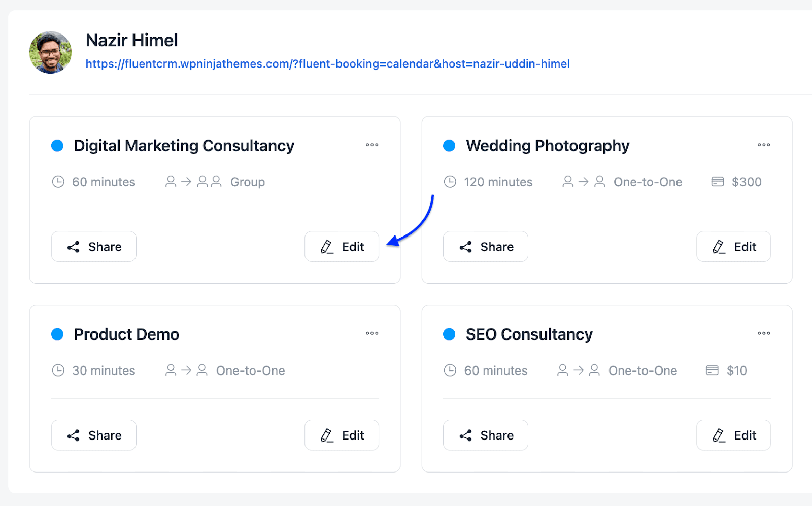812x506 pixels.
Task: Expand Product Demo ellipsis menu
Action: [372, 334]
